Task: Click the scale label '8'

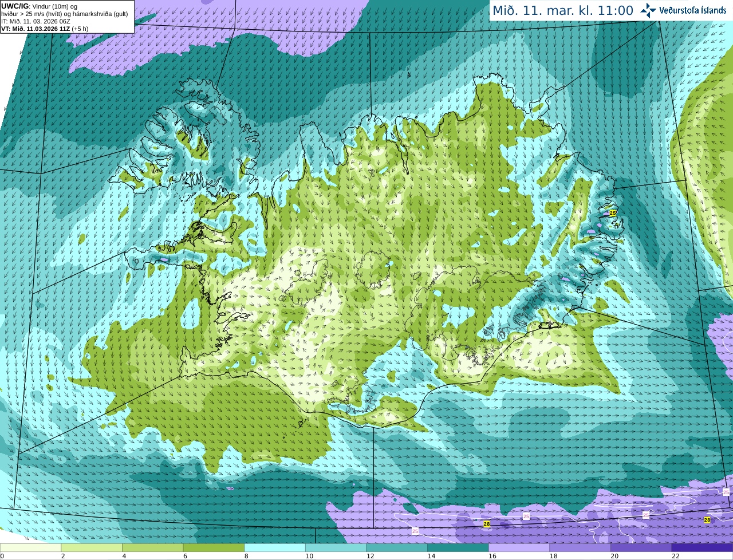Action: coord(246,556)
